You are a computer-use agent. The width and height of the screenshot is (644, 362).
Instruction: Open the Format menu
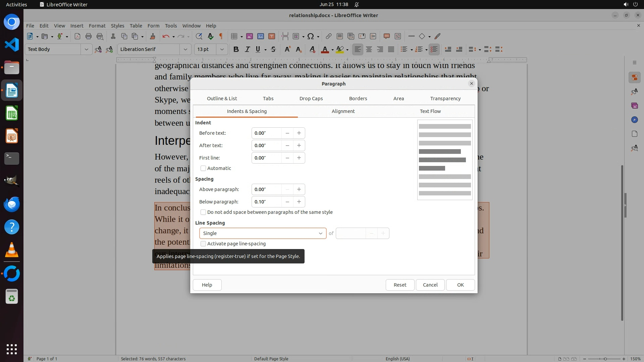(x=97, y=25)
